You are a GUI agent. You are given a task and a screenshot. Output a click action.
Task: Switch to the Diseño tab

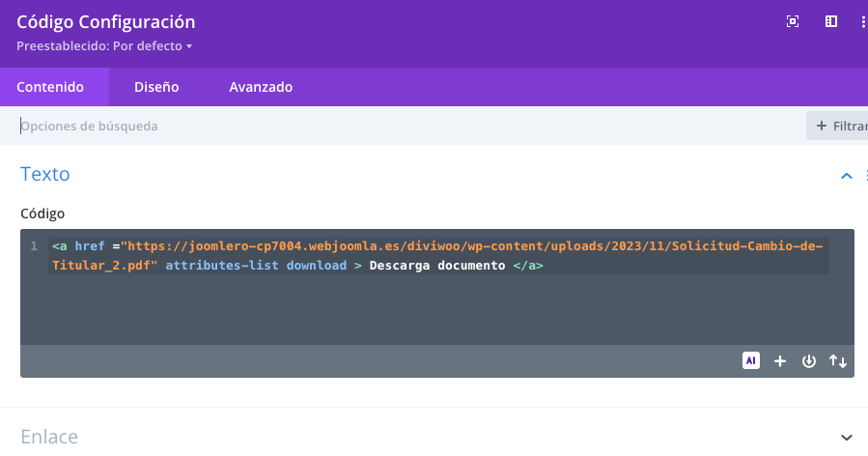(156, 87)
